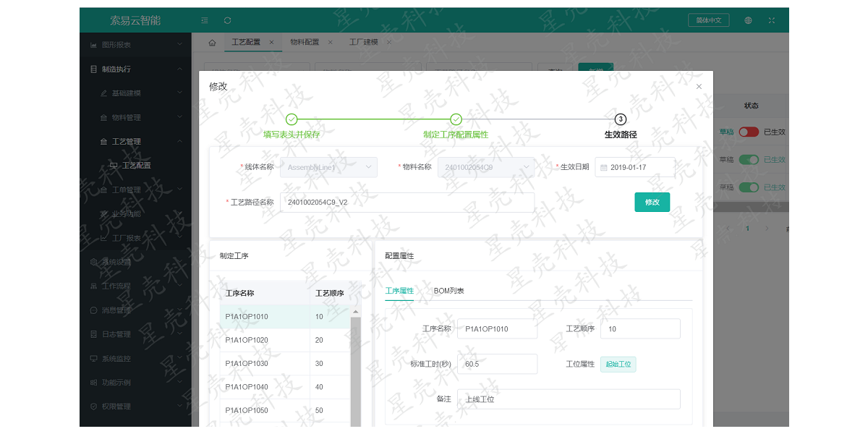Collapse the 制造执行 menu chevron
The height and width of the screenshot is (434, 868).
coord(179,69)
